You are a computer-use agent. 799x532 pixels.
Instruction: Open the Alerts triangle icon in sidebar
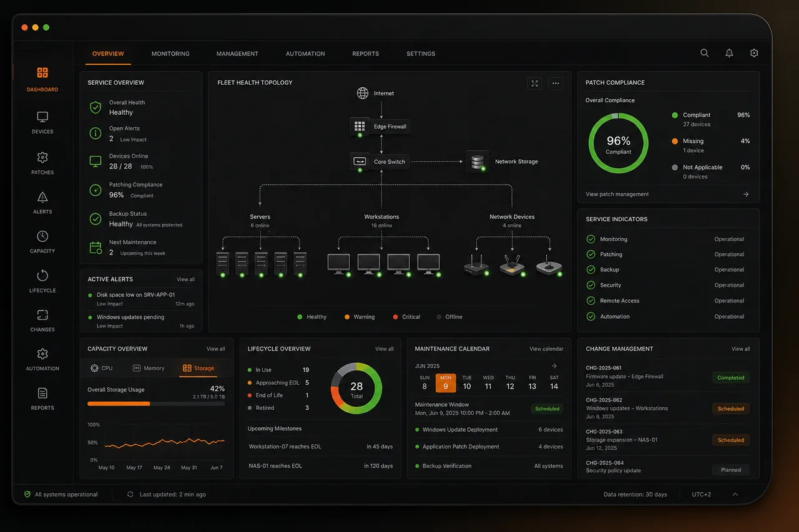pyautogui.click(x=42, y=197)
